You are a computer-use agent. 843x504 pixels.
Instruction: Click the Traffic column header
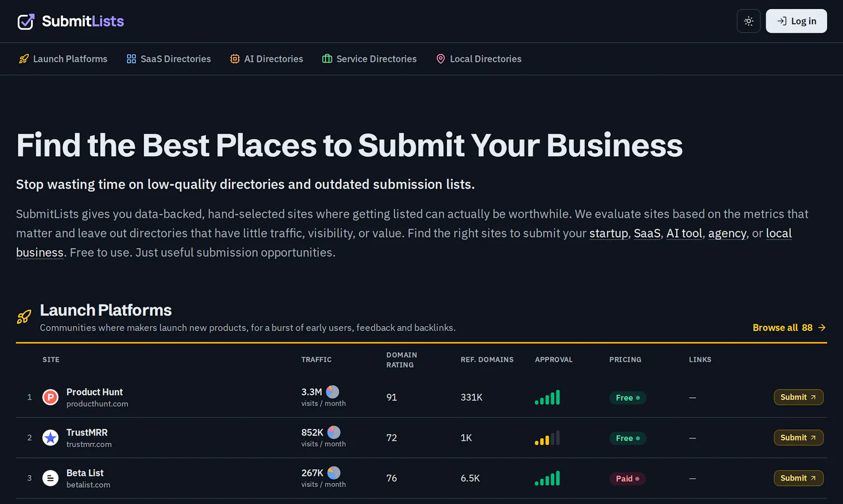[x=316, y=360]
